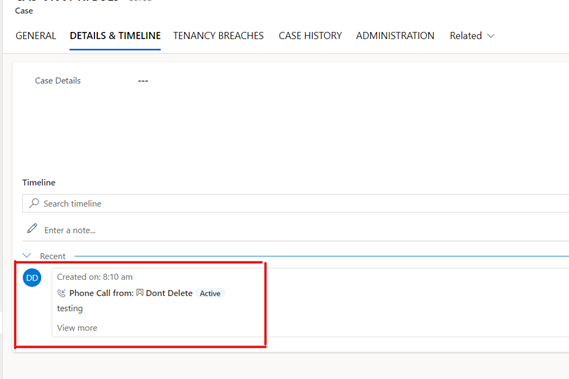Select the DETAILS & TIMELINE tab
Screen dimensions: 569x379
115,36
